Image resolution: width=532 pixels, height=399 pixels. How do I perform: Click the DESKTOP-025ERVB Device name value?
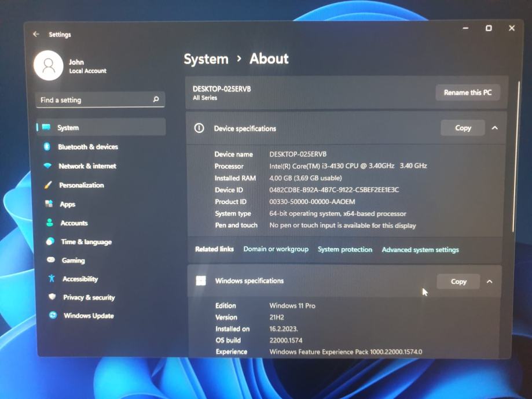point(298,154)
